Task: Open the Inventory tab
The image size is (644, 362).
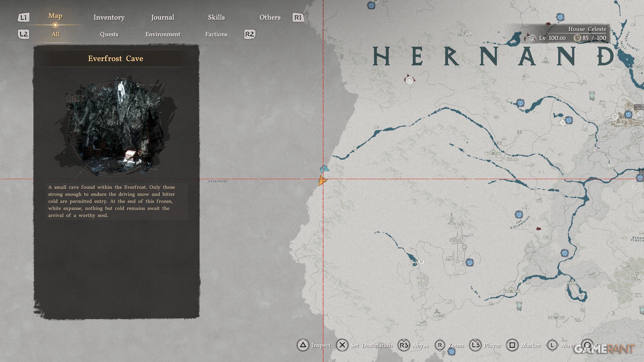Action: tap(109, 17)
